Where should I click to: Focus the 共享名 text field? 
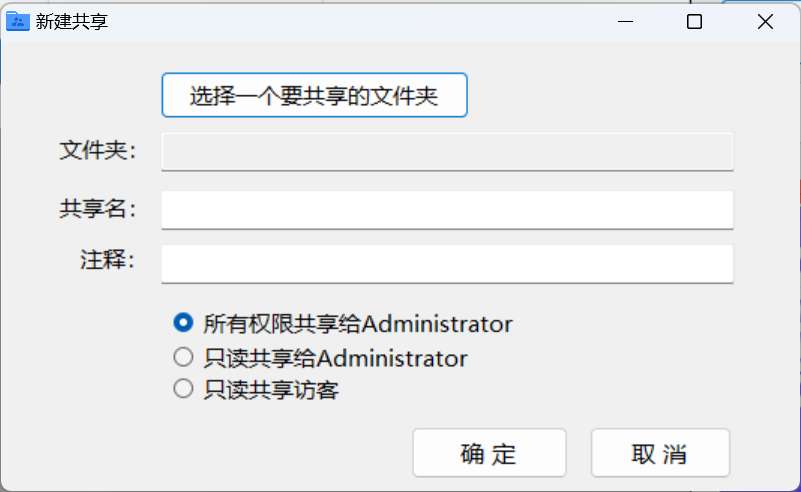coord(447,209)
